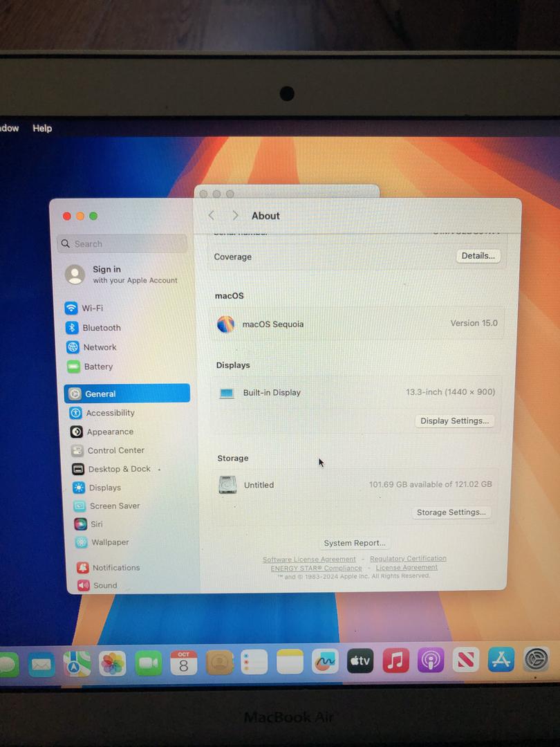Open FaceTime from the Dock
The image size is (560, 747).
[x=148, y=663]
